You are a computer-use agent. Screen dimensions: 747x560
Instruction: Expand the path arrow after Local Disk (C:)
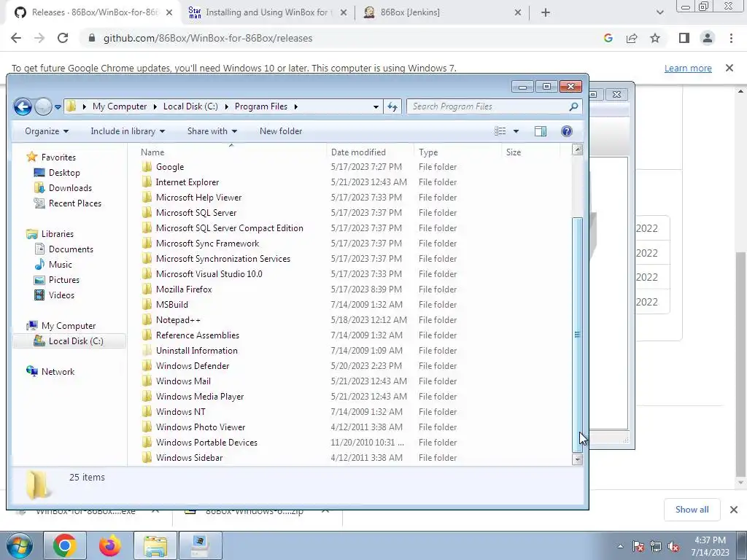coord(226,106)
